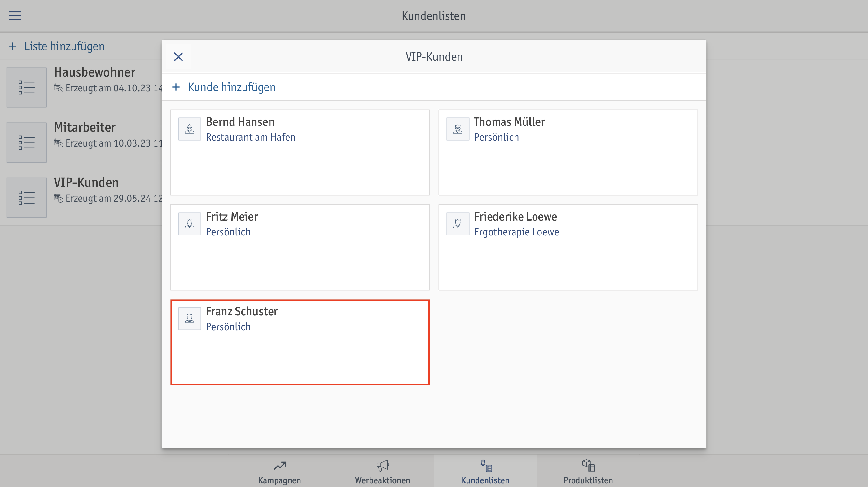Click calendar icon under VIP-Kunden

click(x=58, y=199)
